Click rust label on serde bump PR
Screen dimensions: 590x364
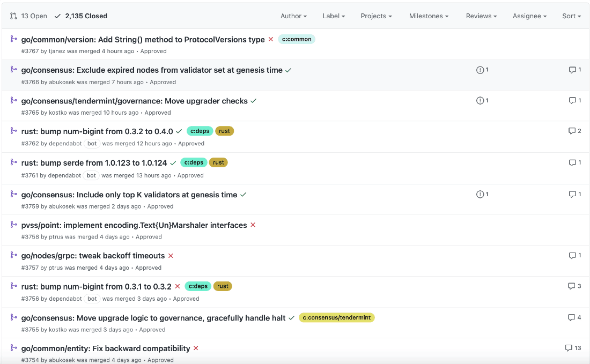point(218,162)
